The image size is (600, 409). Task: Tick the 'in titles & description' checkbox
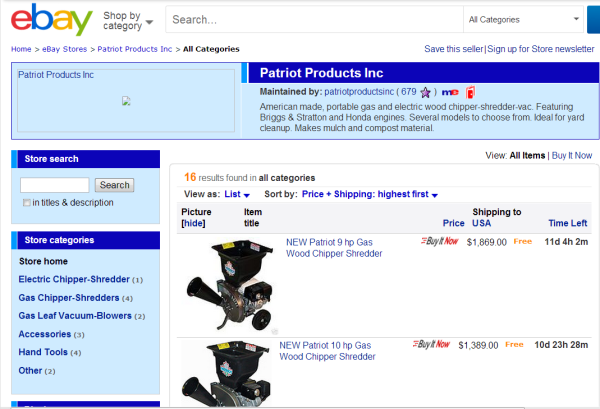point(26,203)
